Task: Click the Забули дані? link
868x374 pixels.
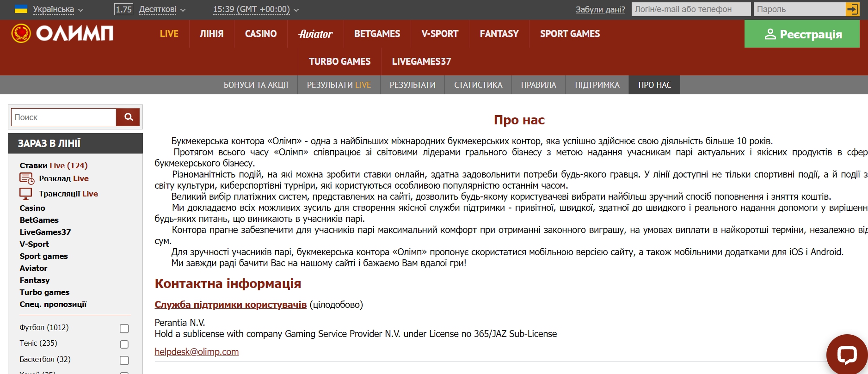Action: [600, 9]
